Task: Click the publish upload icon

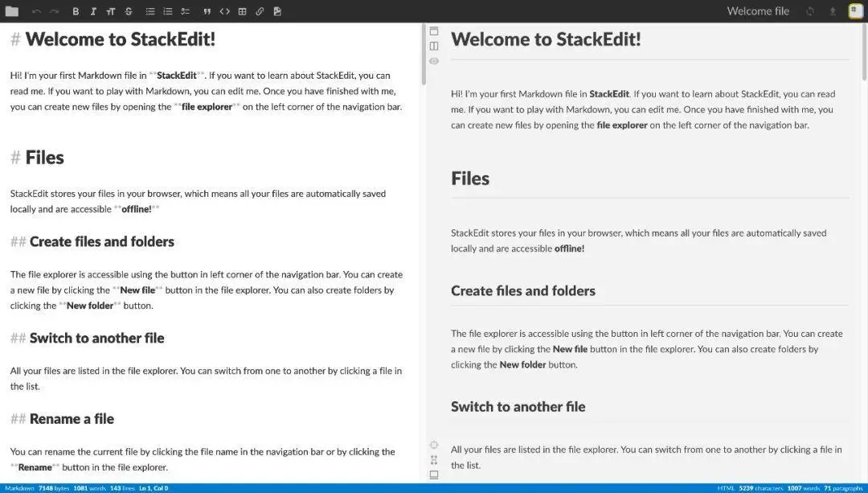Action: pos(833,11)
